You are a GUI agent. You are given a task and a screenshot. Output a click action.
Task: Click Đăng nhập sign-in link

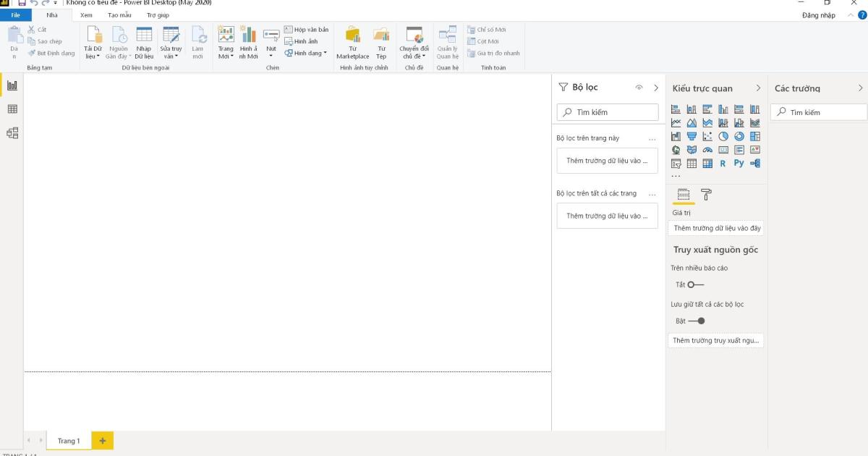[x=819, y=15]
